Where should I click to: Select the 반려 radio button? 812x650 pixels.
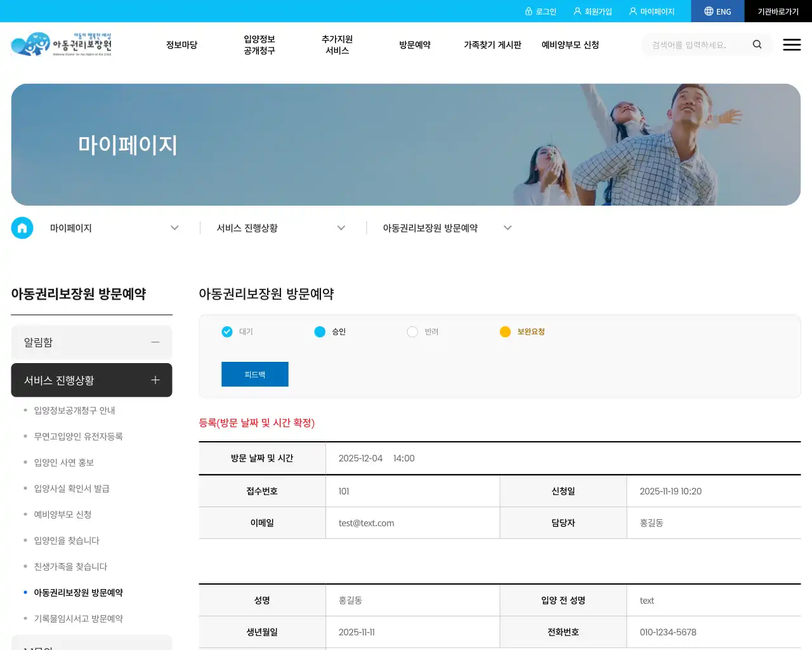point(412,331)
